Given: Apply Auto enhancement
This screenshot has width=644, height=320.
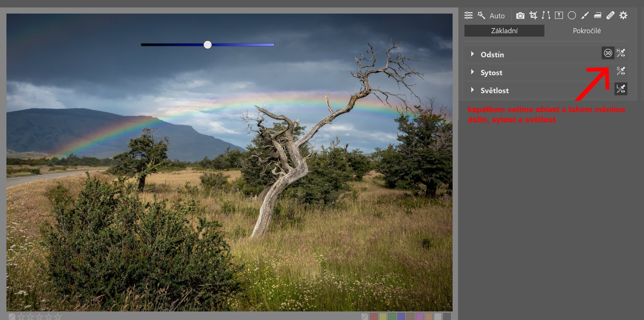Looking at the screenshot, I should pos(497,16).
